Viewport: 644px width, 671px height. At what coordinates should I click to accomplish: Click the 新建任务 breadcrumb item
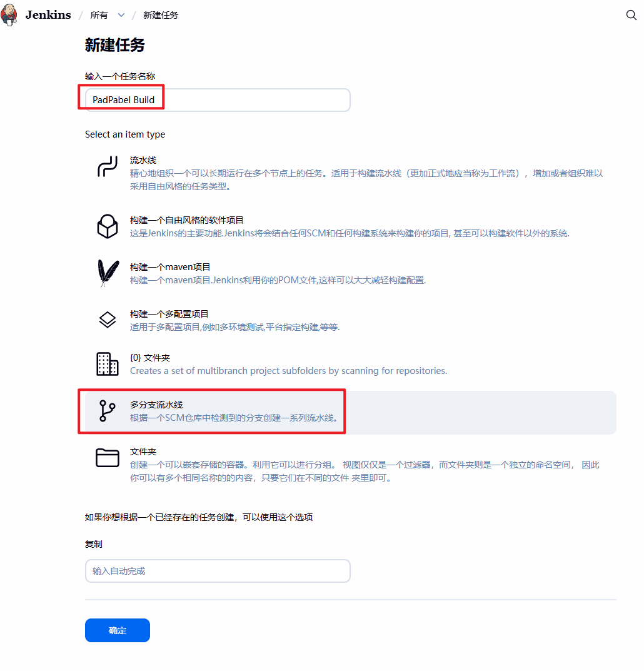[x=161, y=15]
